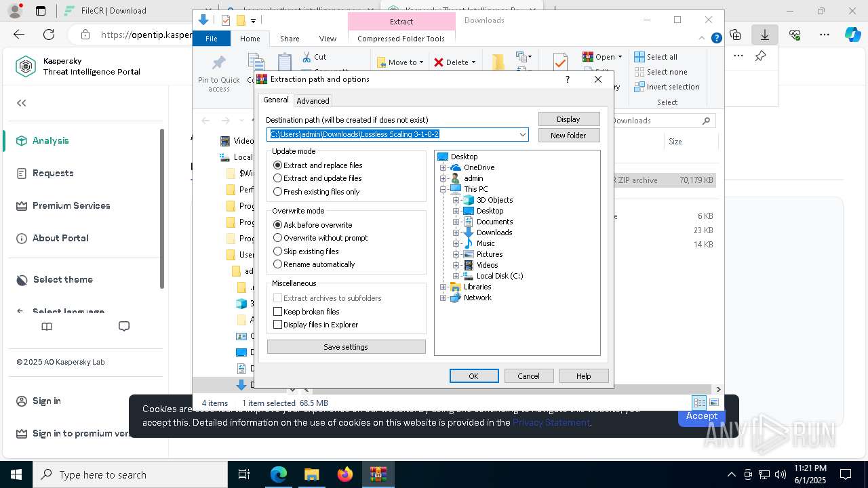Select the OneDrive icon in folder tree
Viewport: 868px width, 488px height.
click(x=455, y=167)
